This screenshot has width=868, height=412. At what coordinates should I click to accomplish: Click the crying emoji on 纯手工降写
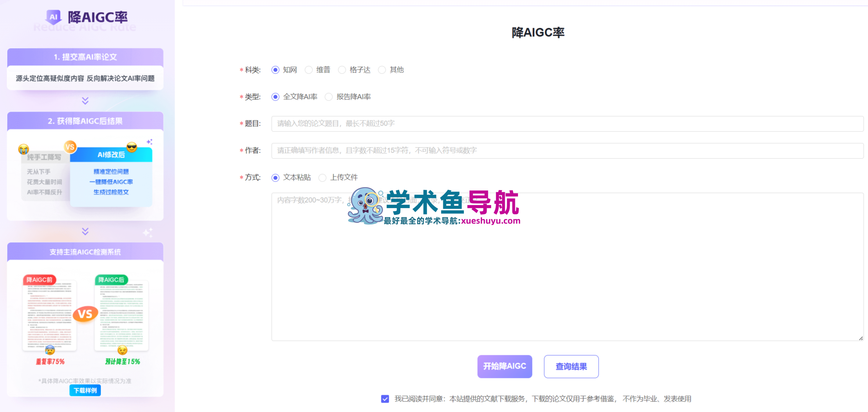point(23,149)
